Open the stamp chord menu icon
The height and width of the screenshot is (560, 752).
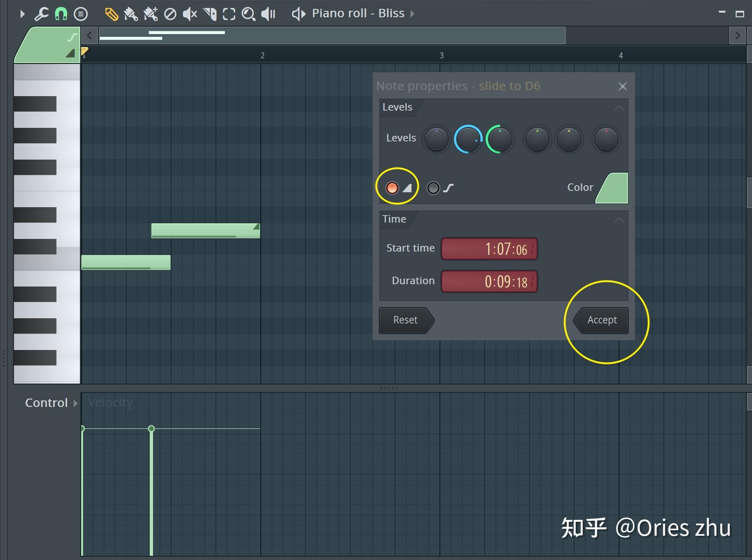click(81, 14)
